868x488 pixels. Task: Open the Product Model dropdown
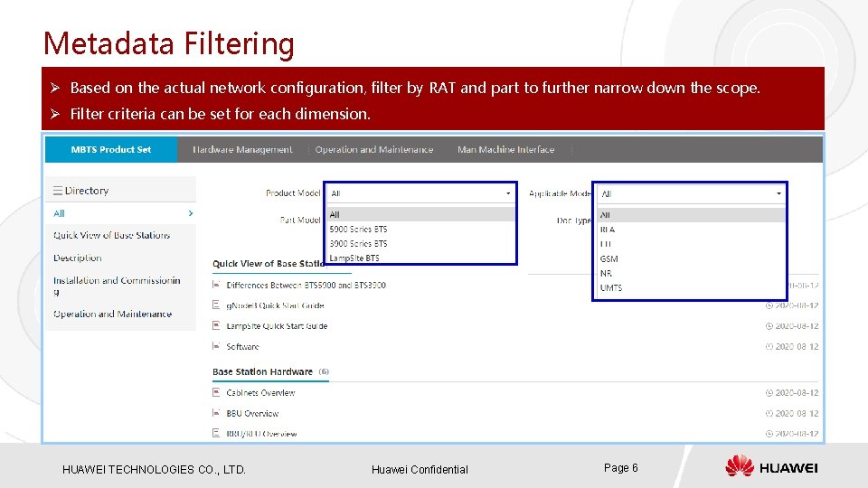[420, 193]
